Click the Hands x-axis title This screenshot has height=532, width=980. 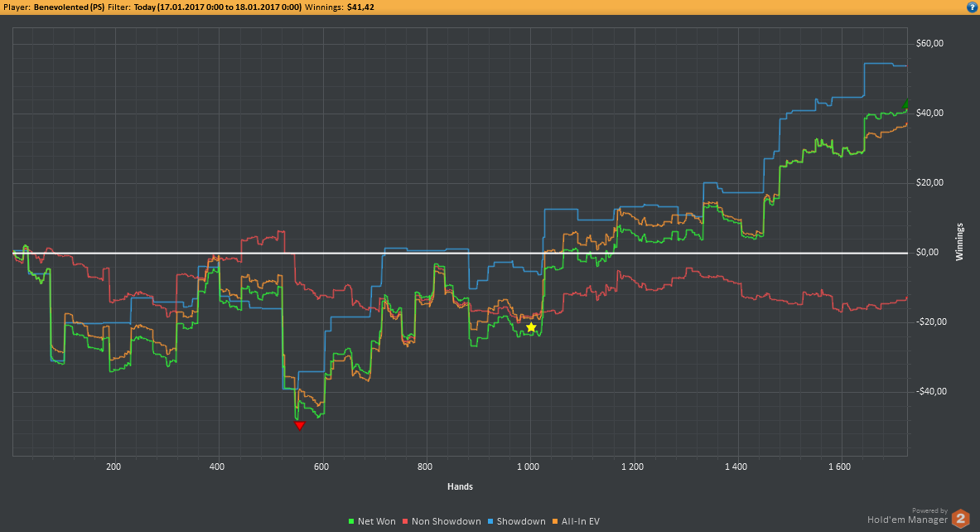point(460,486)
